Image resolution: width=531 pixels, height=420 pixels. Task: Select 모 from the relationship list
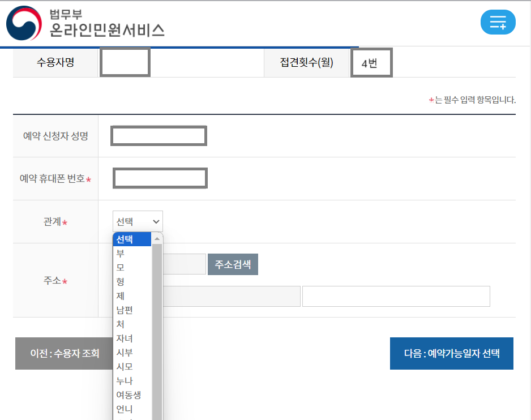(x=131, y=267)
